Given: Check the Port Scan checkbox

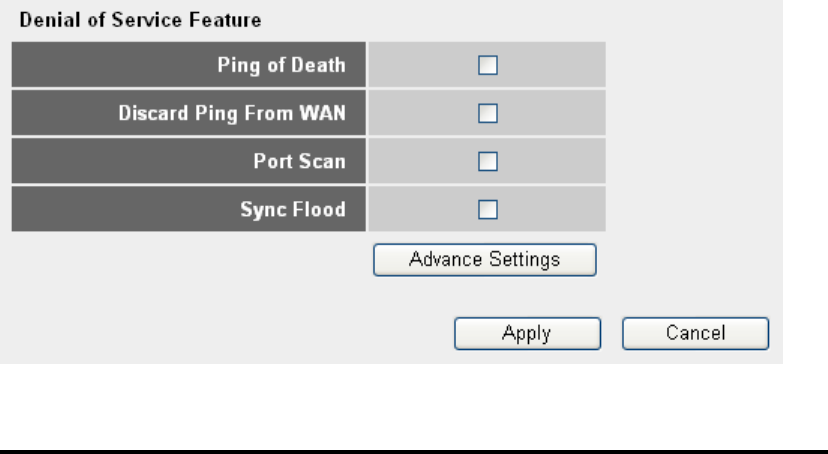Looking at the screenshot, I should coord(487,161).
